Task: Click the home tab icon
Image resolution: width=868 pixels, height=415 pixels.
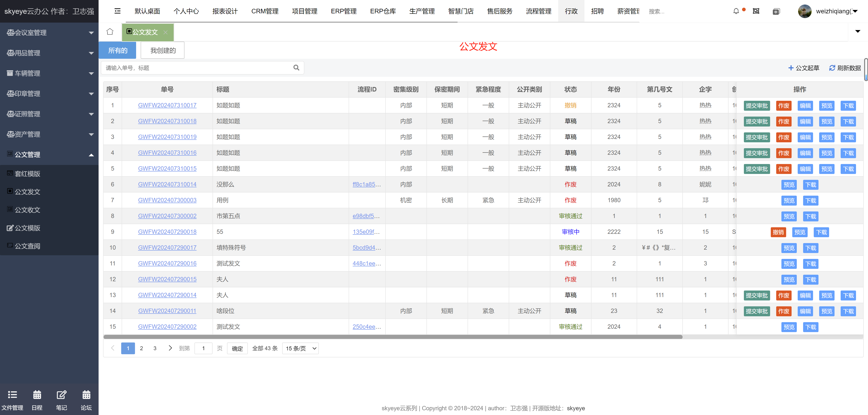Action: pyautogui.click(x=110, y=32)
